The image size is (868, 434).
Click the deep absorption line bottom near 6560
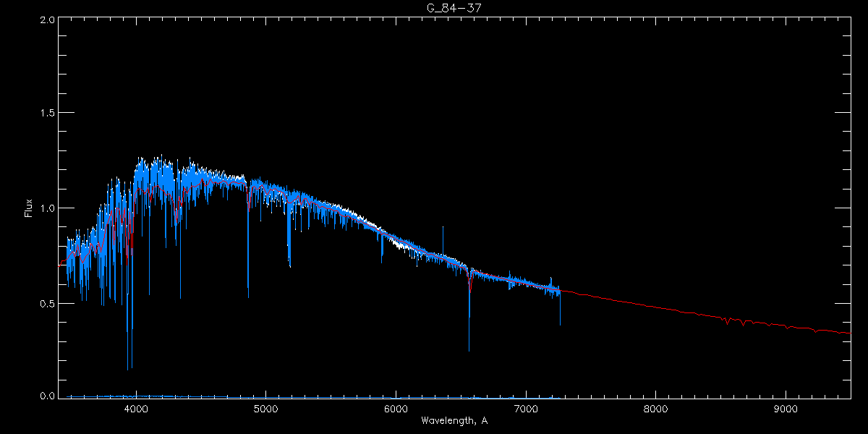(x=469, y=350)
